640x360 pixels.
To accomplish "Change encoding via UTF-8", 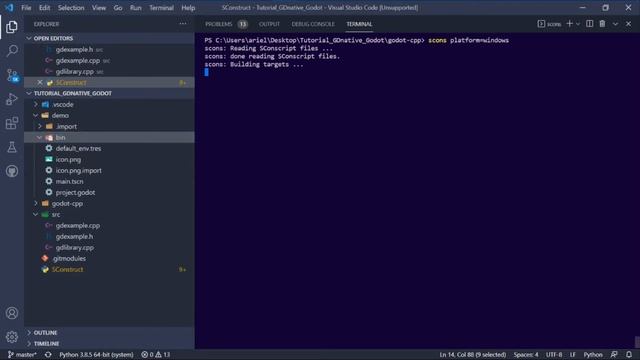I will tap(554, 354).
